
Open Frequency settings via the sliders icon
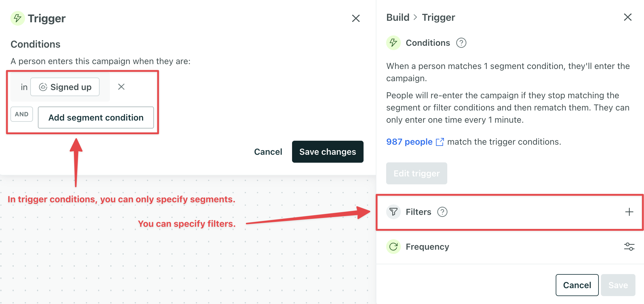[x=629, y=246]
